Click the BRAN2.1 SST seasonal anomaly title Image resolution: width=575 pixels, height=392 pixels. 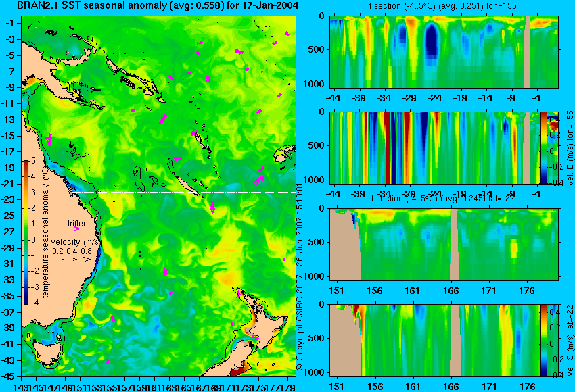click(x=158, y=6)
